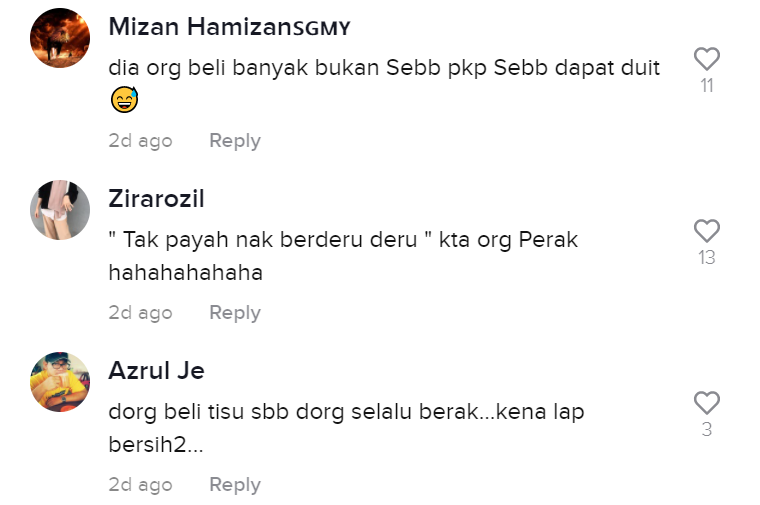The width and height of the screenshot is (760, 505).
Task: Click the 2d ago timestamp under Azrul's comment
Action: click(141, 485)
